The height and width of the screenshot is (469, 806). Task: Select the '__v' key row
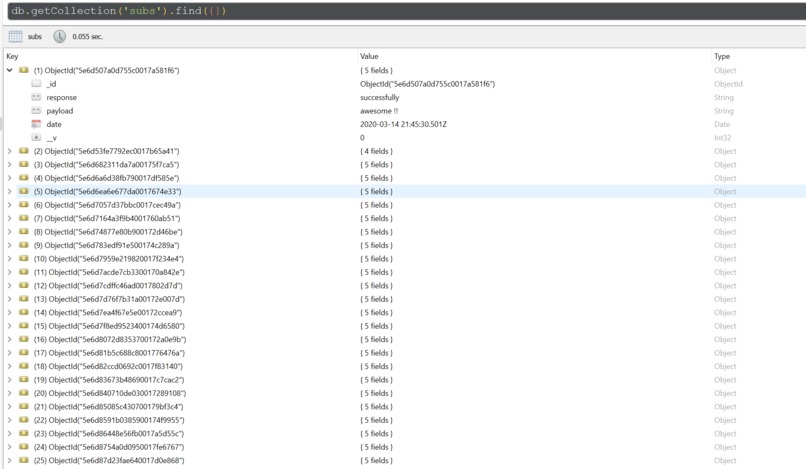click(x=51, y=138)
